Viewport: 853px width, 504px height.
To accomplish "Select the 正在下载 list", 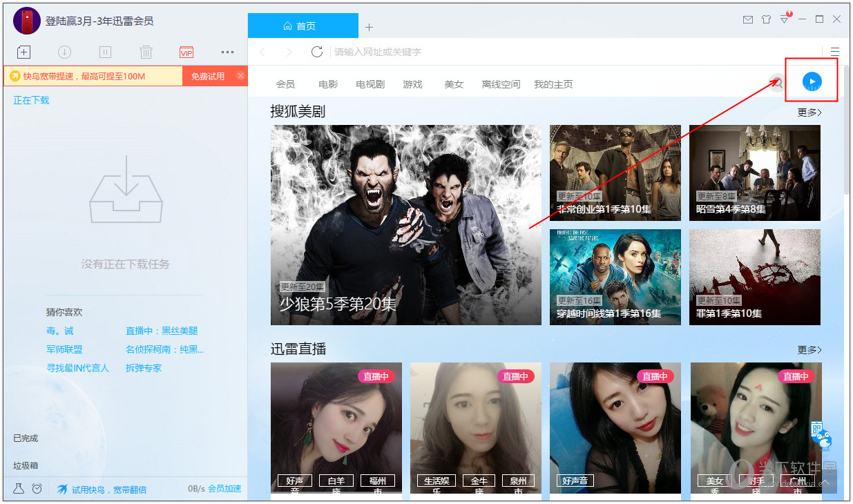I will pos(31,100).
